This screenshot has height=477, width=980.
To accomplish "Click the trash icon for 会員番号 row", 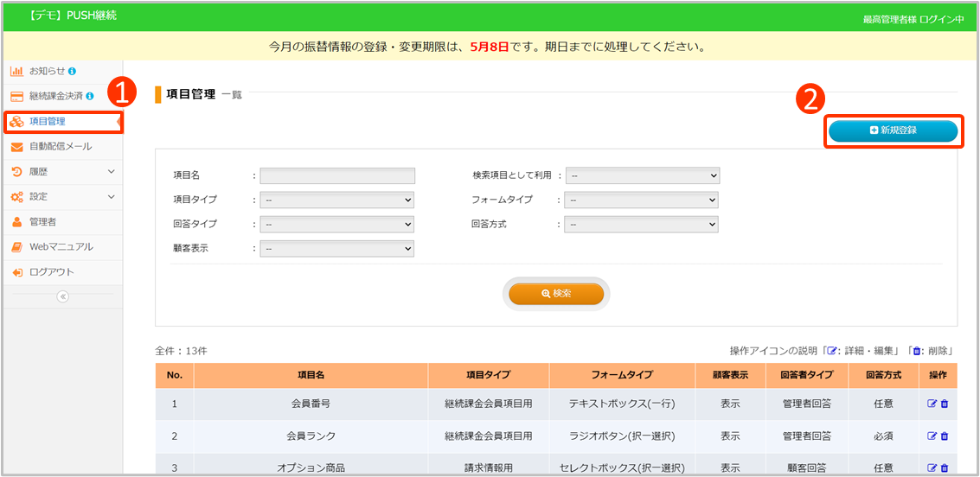I will pos(945,404).
